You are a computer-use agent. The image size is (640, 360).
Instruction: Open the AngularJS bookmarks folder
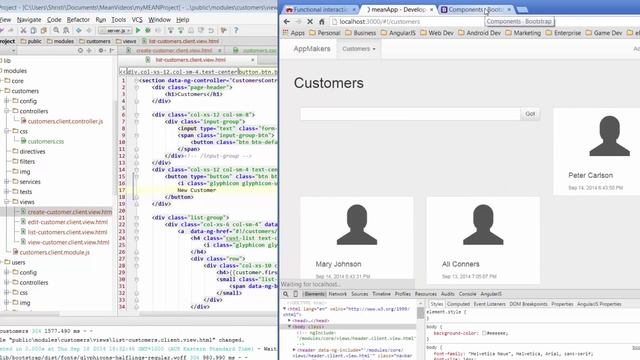(398, 33)
